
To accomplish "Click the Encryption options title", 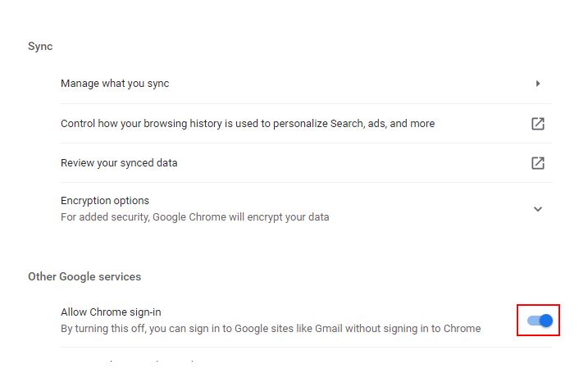I will click(x=105, y=201).
